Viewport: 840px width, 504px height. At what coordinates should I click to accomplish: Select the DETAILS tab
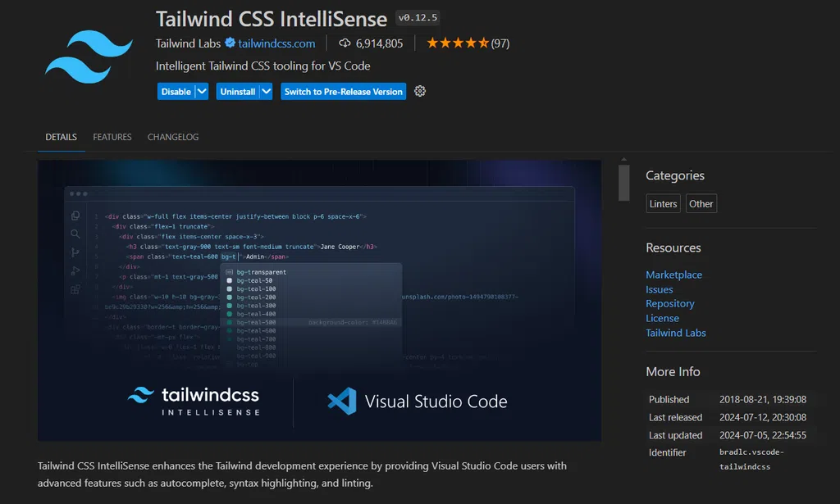tap(61, 137)
